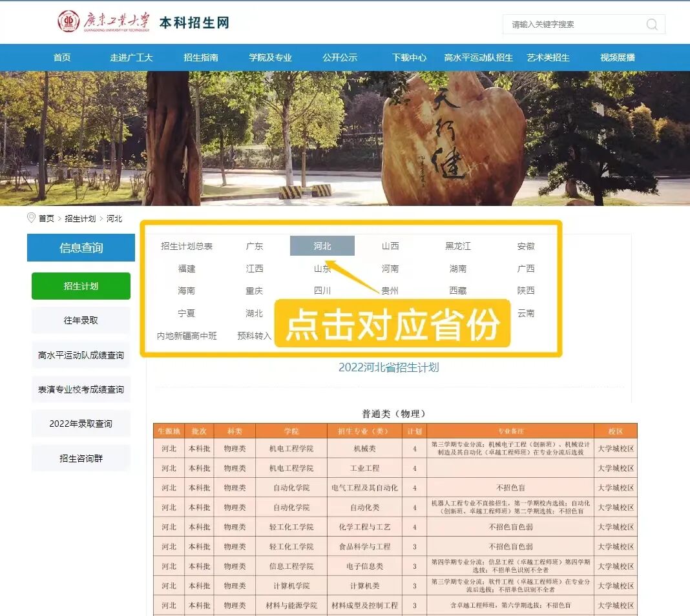
Task: Switch to the 山东 province tab
Action: coord(322,268)
